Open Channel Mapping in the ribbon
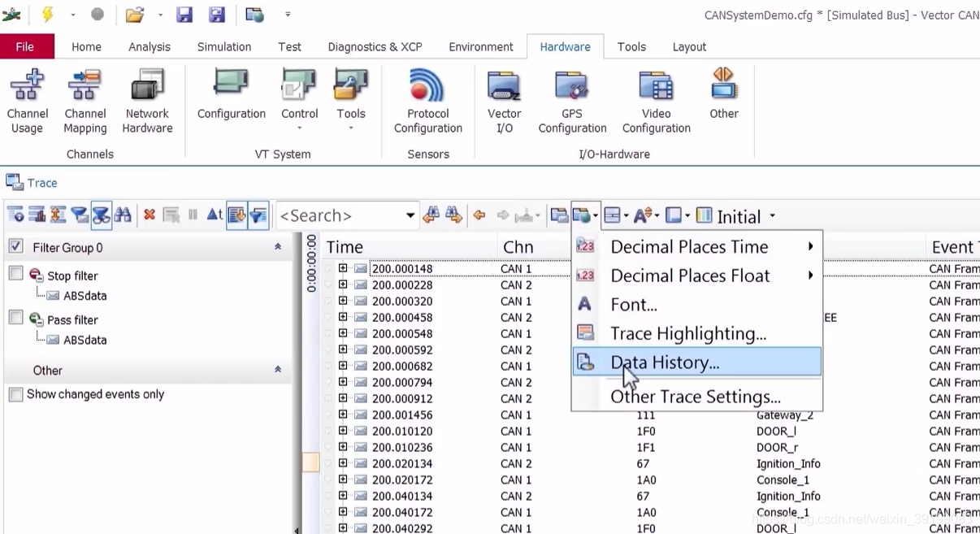 click(85, 102)
